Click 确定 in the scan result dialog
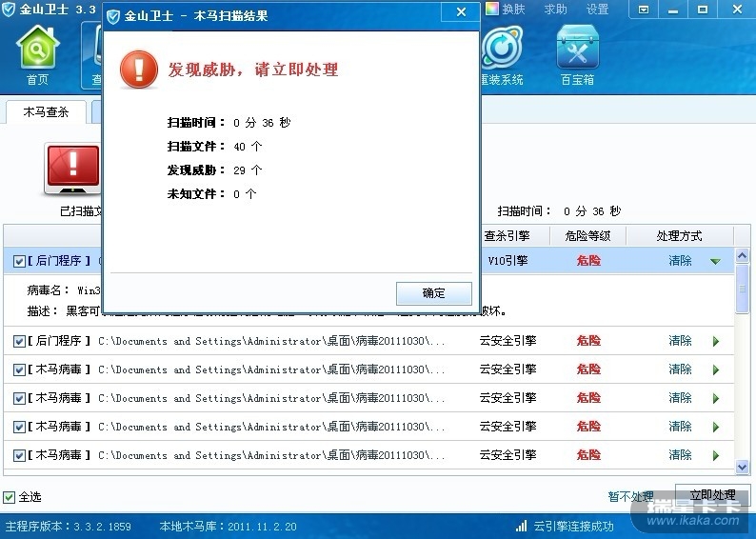Image resolution: width=756 pixels, height=539 pixels. 434,293
